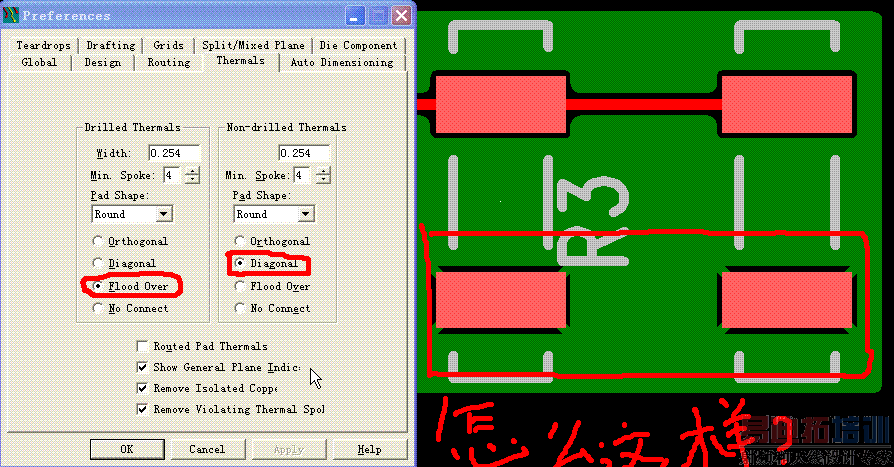Switch to the Drafting tab

pos(111,45)
